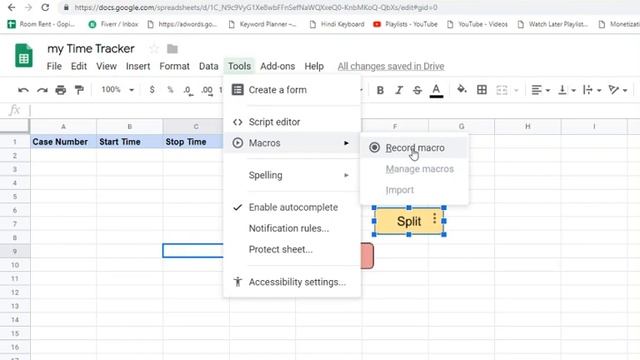Click the Undo arrow icon
640x360 pixels.
click(23, 90)
